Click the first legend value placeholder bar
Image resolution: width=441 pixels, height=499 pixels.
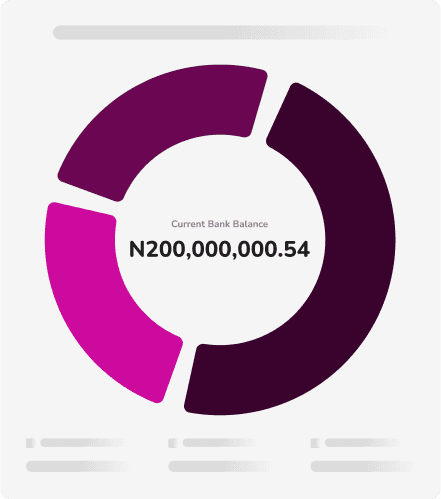tap(78, 466)
